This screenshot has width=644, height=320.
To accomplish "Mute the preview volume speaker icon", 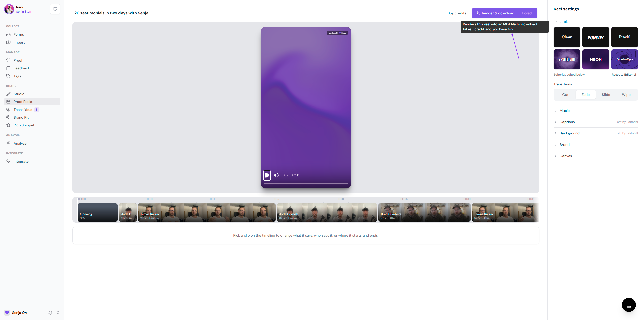I will (276, 175).
